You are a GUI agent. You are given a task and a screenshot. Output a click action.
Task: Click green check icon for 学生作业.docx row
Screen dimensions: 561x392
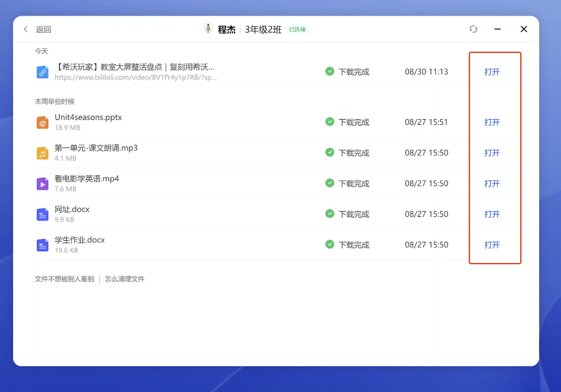tap(330, 244)
